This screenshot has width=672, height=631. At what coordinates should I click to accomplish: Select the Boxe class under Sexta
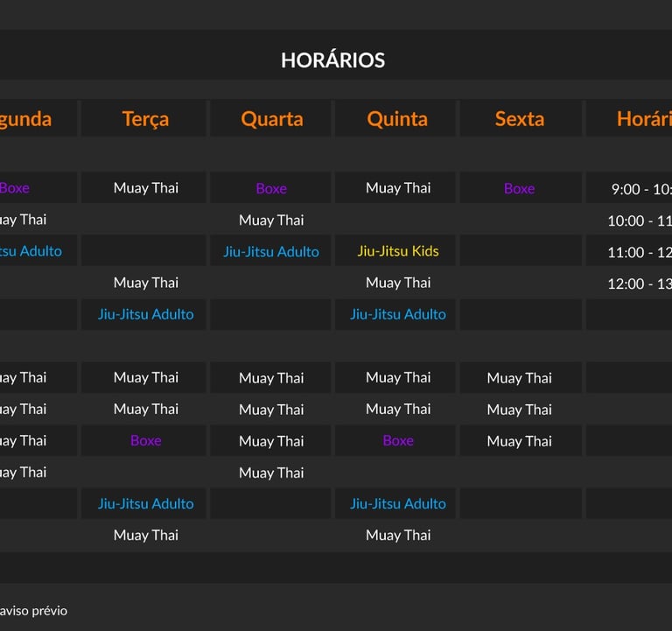pos(520,188)
